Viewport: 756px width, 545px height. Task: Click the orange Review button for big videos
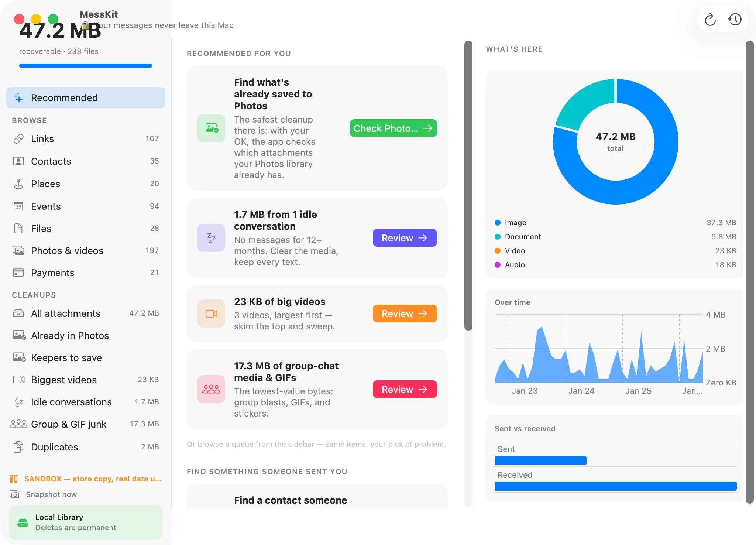point(405,313)
